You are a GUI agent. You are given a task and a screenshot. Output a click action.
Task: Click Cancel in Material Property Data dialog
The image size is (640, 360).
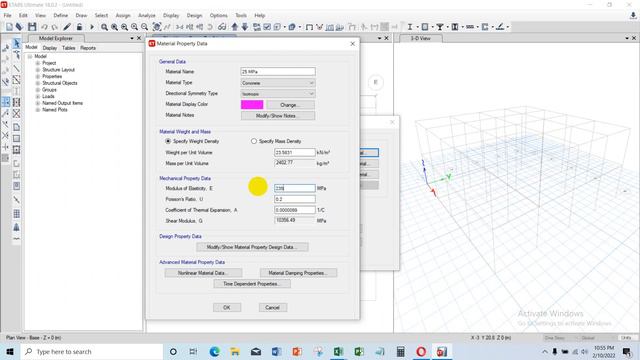[x=273, y=307]
